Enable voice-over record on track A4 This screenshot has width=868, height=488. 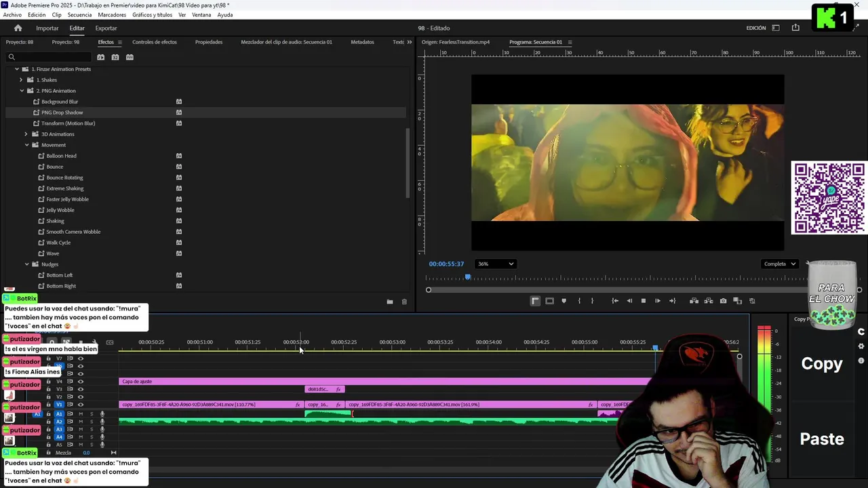(x=102, y=437)
